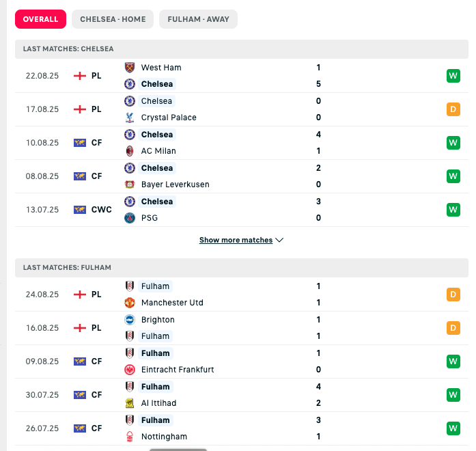Click the Bayer Leverkusen club crest
Image resolution: width=476 pixels, height=451 pixels.
pyautogui.click(x=130, y=184)
